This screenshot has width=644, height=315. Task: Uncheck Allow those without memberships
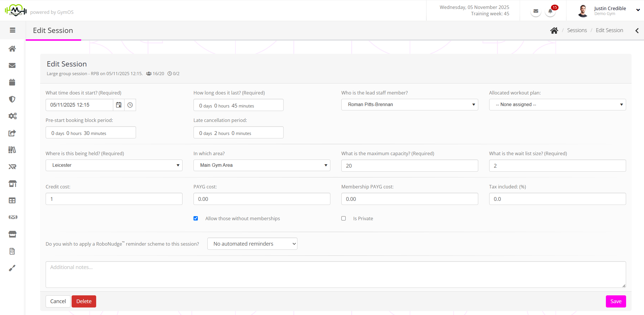196,218
